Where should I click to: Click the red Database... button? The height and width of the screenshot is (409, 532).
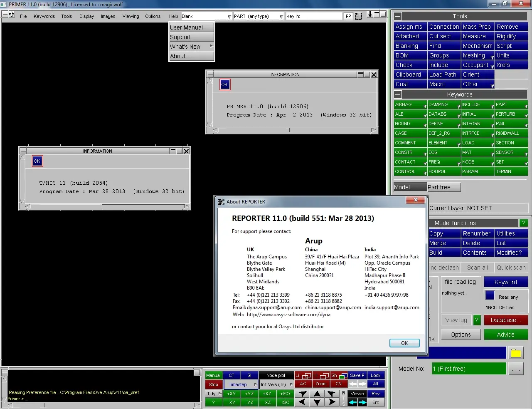click(505, 320)
